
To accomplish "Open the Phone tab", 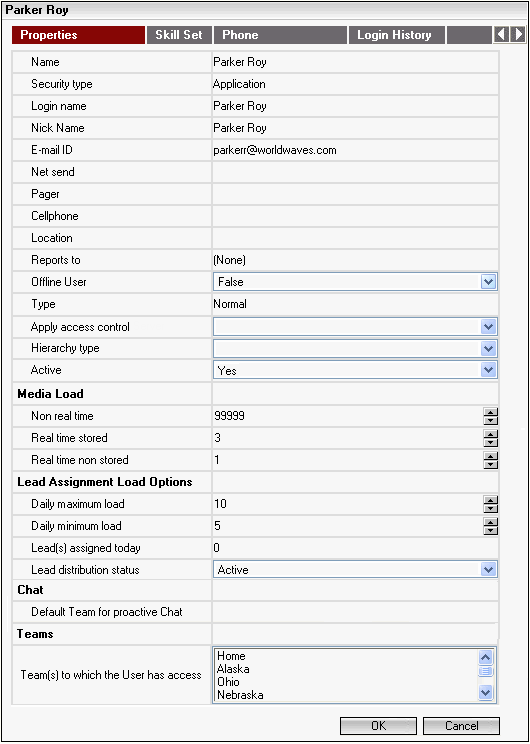I will [280, 35].
